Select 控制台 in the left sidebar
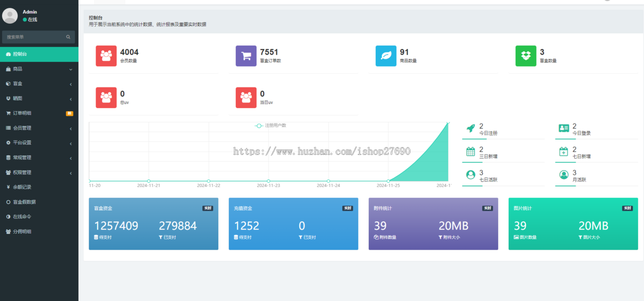 (39, 54)
